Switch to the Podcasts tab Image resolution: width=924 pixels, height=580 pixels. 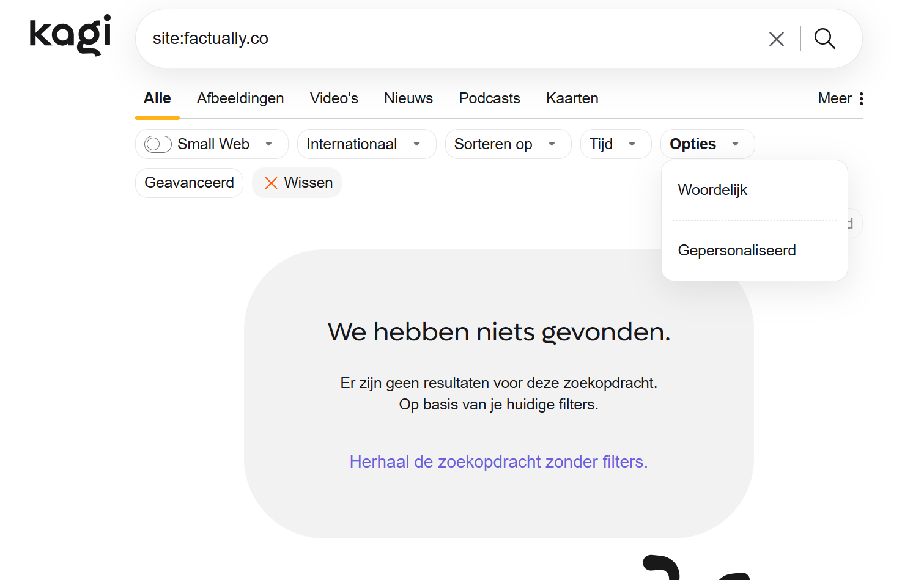click(x=489, y=98)
